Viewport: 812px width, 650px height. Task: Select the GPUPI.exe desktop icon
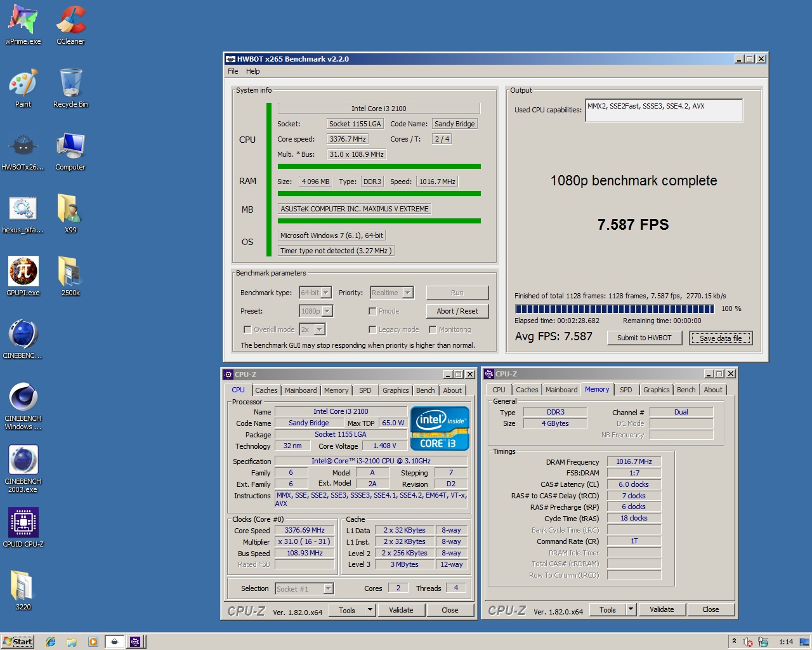pyautogui.click(x=23, y=277)
